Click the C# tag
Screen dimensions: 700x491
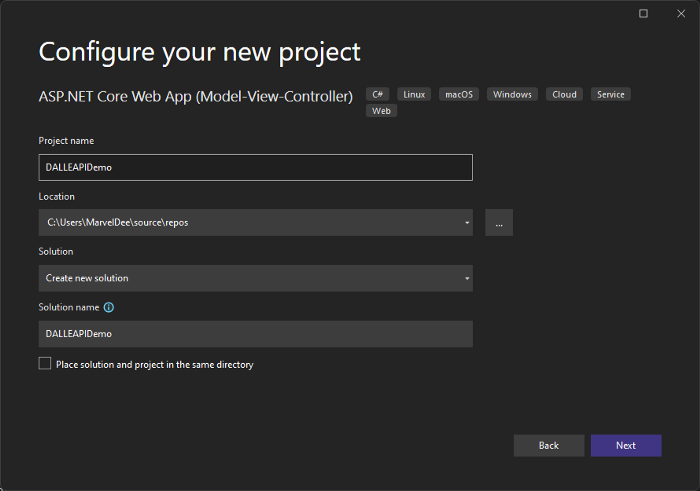pyautogui.click(x=378, y=94)
